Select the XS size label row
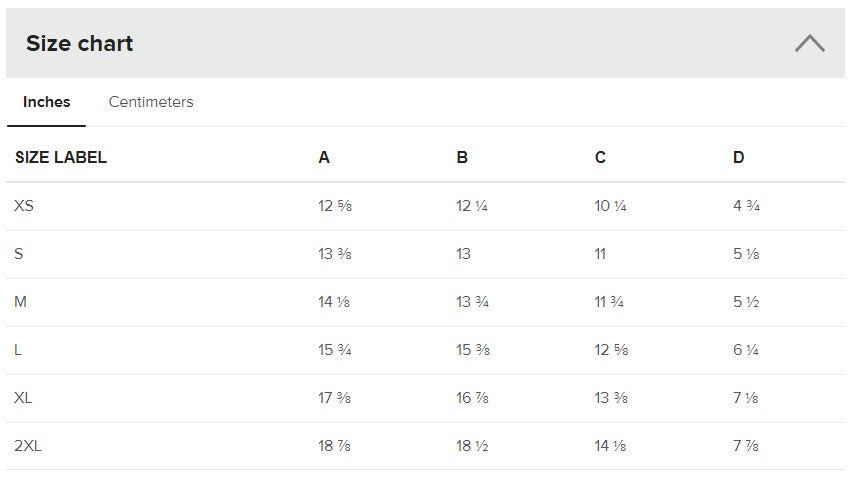The height and width of the screenshot is (500, 860). point(25,206)
